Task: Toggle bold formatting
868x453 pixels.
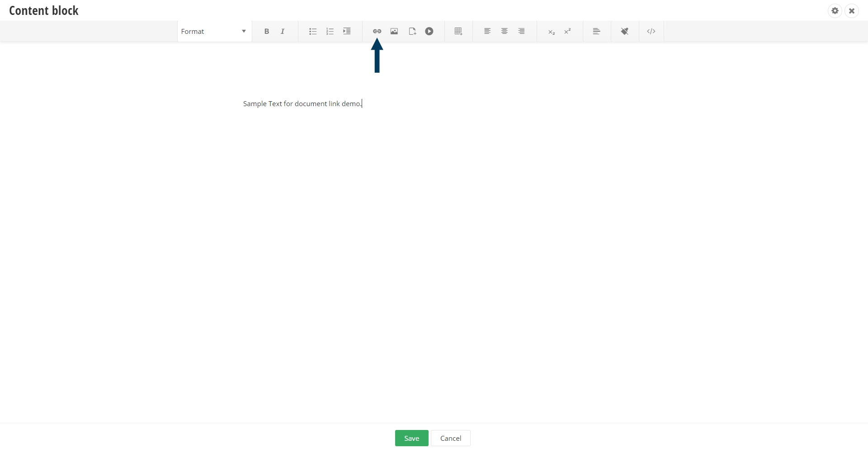Action: [267, 31]
